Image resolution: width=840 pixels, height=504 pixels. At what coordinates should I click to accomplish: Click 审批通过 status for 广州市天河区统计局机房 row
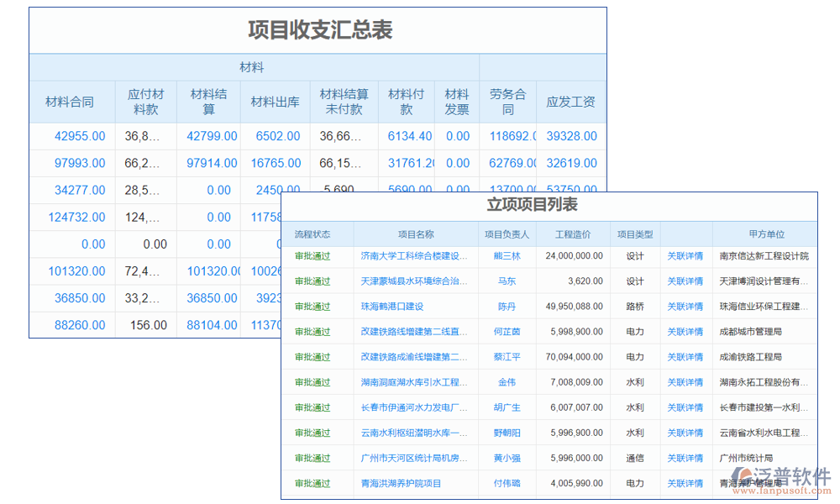pos(311,458)
